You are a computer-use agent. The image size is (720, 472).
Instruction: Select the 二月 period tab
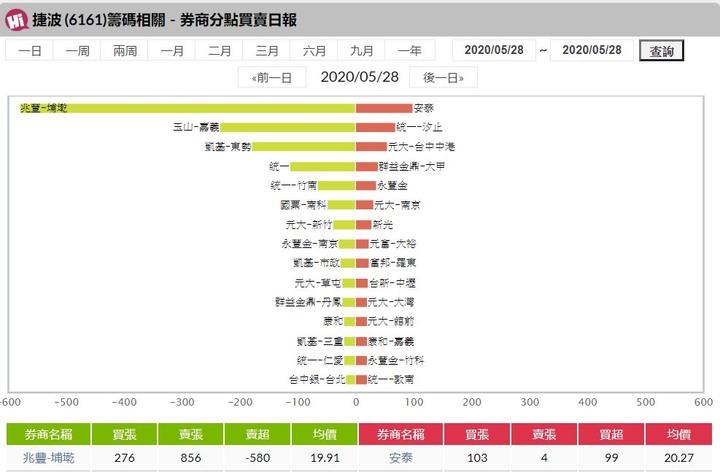point(219,51)
